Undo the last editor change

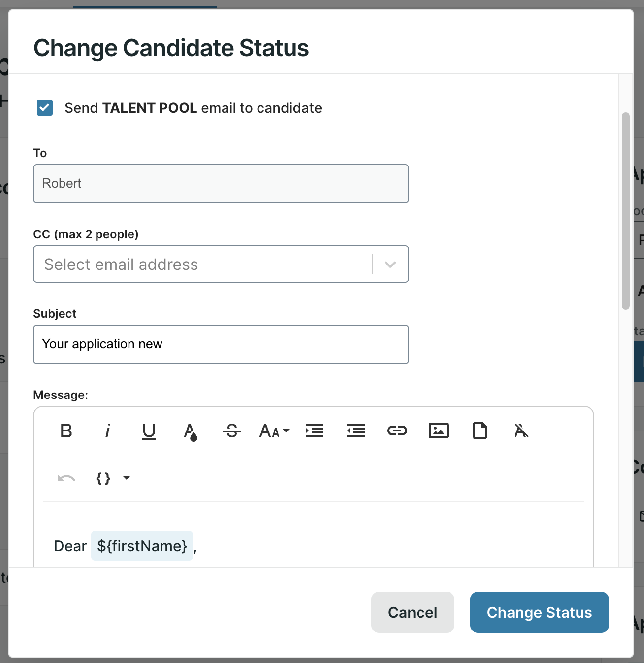pyautogui.click(x=66, y=478)
